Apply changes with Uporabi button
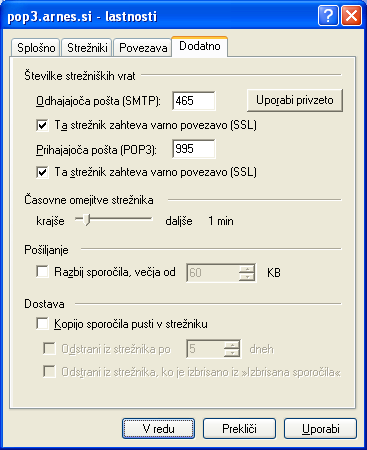This screenshot has height=450, width=367. click(x=320, y=429)
